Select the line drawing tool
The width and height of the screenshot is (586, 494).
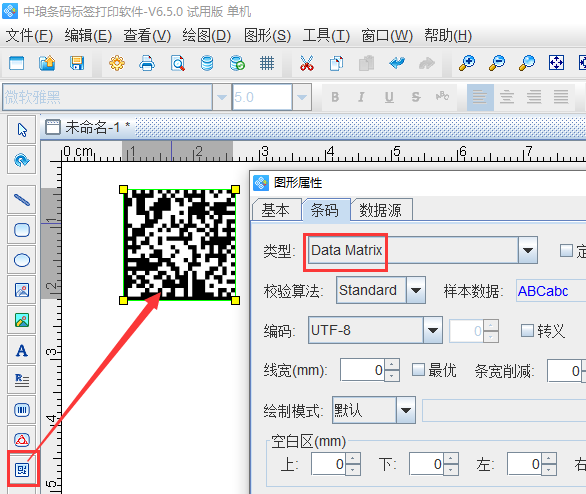tap(22, 200)
